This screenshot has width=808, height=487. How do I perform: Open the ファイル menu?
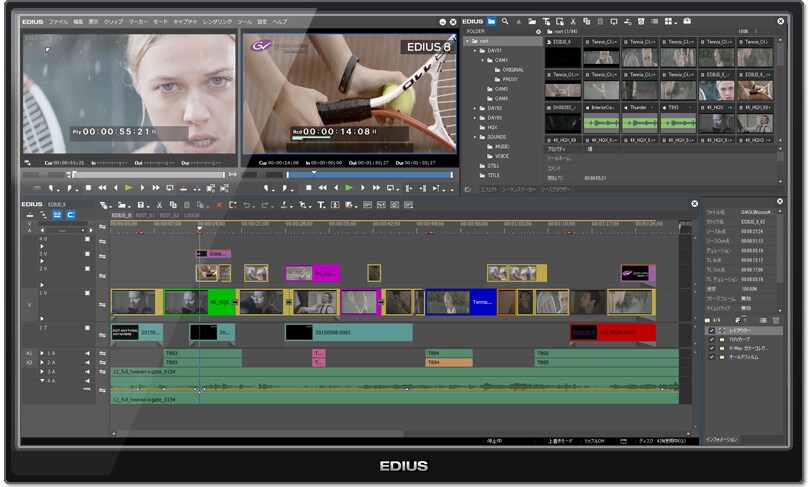coord(58,22)
